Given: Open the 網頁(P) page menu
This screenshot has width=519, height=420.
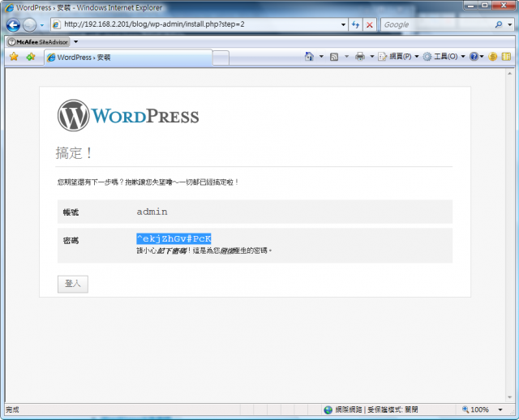Looking at the screenshot, I should [398, 57].
